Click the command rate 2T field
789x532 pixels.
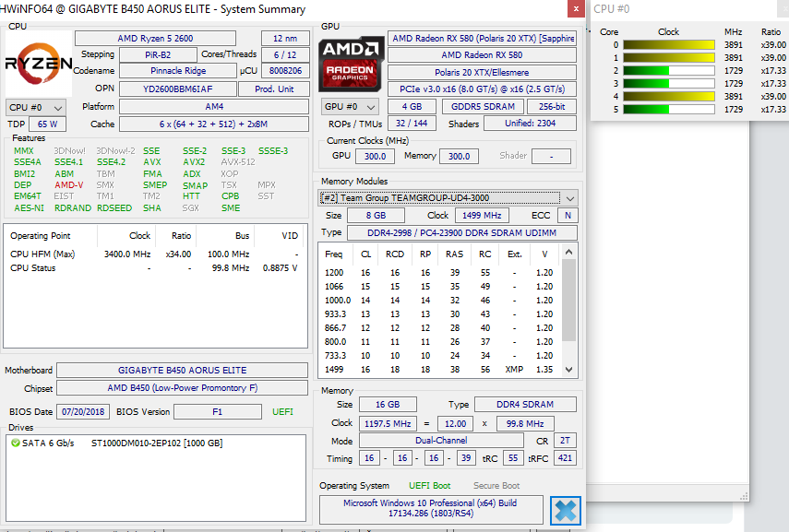pyautogui.click(x=565, y=441)
